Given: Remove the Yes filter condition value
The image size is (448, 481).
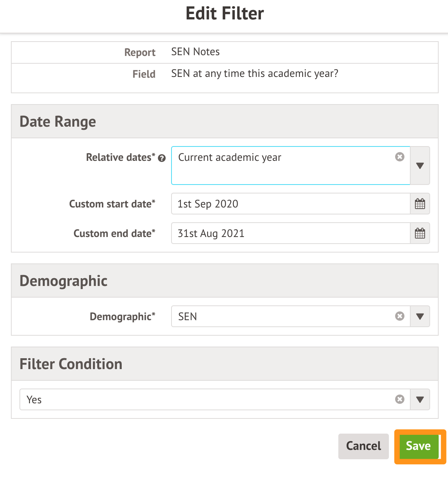Looking at the screenshot, I should [x=399, y=399].
